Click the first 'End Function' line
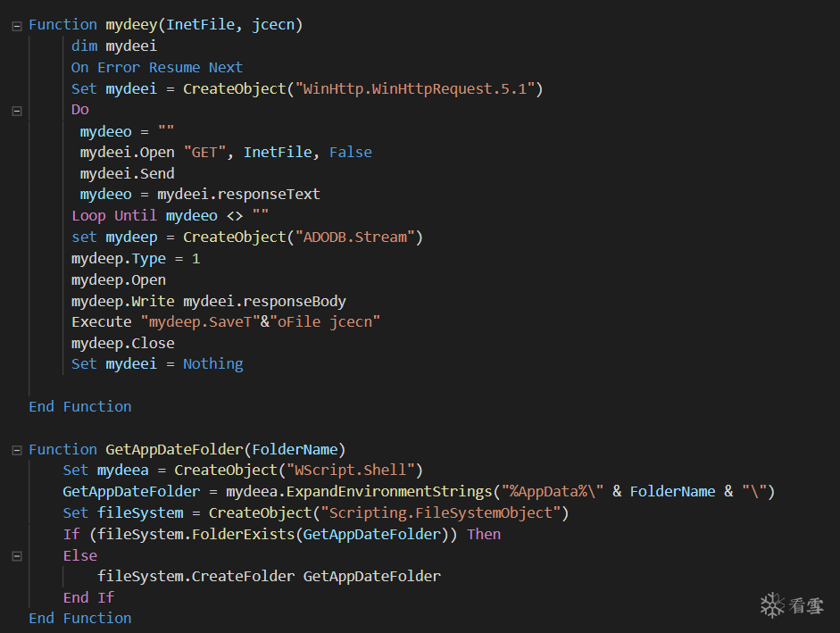This screenshot has height=633, width=840. pyautogui.click(x=79, y=407)
